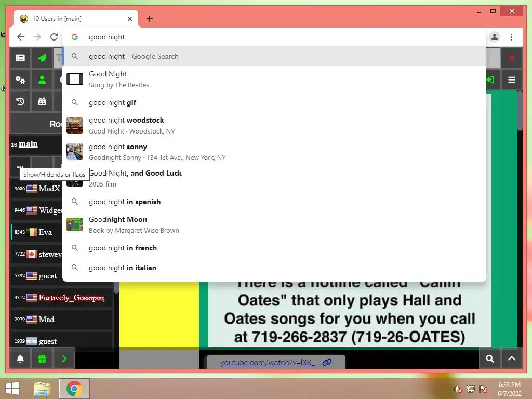Click the network tray icon
Image resolution: width=532 pixels, height=399 pixels.
click(x=471, y=389)
